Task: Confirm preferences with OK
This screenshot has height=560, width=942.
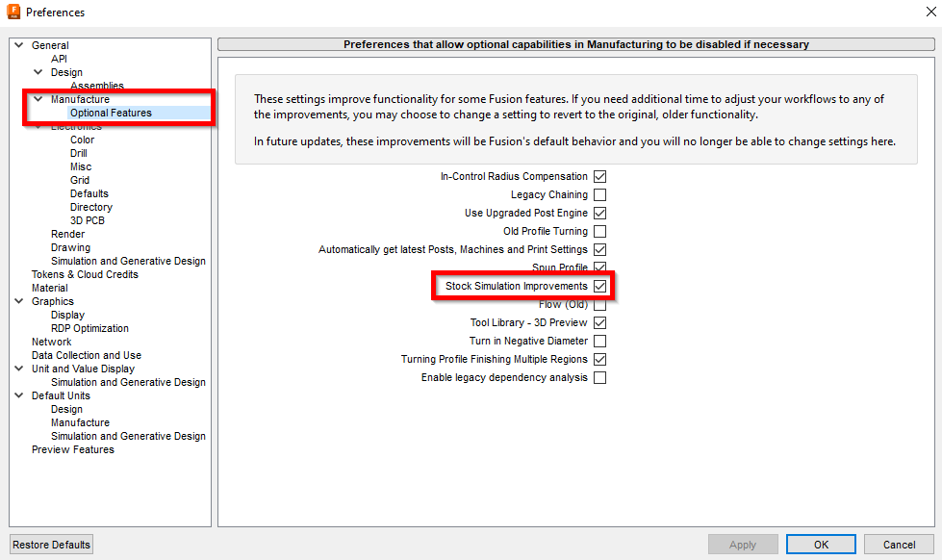Action: pos(820,544)
